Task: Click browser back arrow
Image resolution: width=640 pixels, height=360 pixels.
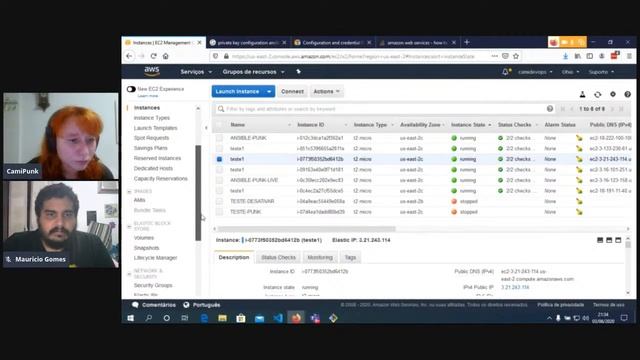Action: (x=129, y=56)
